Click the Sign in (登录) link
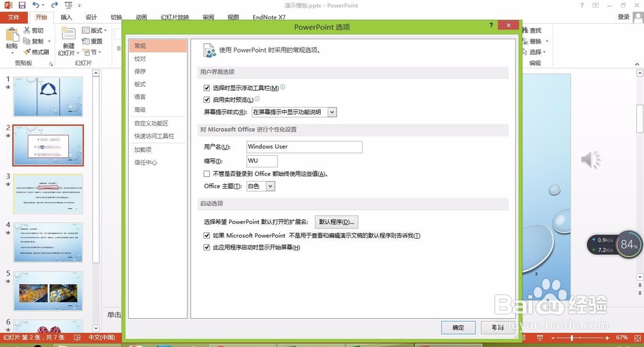 623,17
